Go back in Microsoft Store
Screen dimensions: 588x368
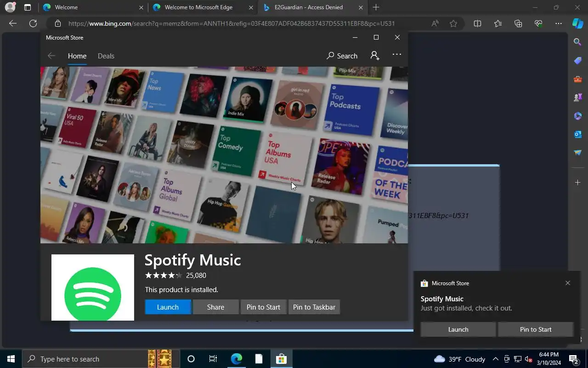51,56
